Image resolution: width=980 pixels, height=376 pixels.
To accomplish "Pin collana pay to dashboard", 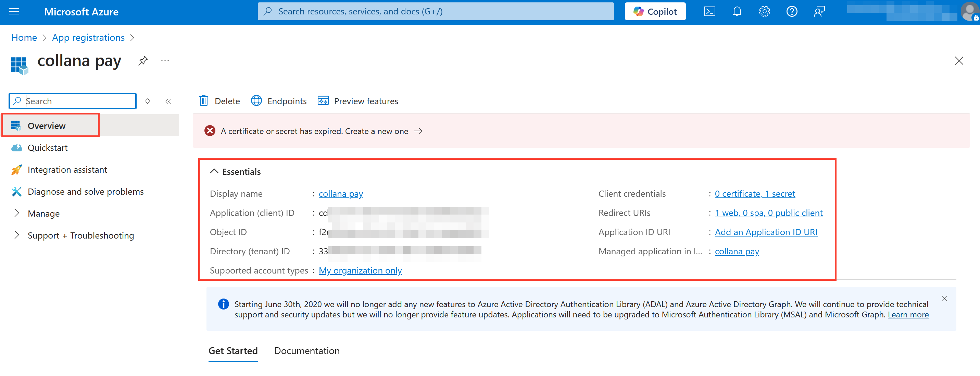I will [143, 61].
